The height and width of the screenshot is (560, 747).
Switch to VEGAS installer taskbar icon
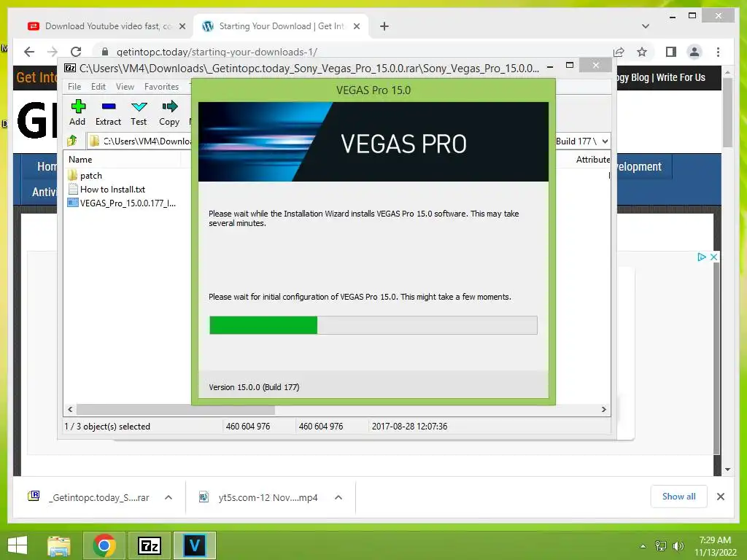tap(194, 545)
